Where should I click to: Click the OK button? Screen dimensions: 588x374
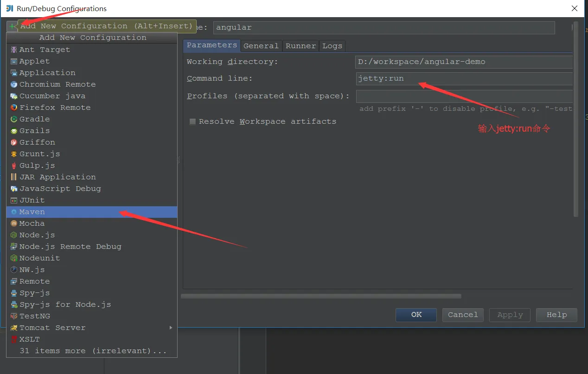pyautogui.click(x=416, y=315)
